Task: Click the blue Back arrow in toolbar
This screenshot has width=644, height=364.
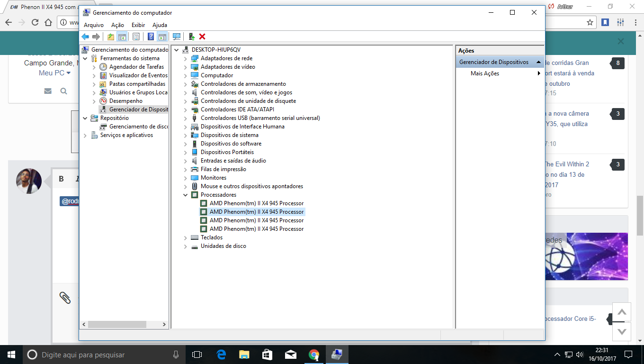Action: point(85,36)
